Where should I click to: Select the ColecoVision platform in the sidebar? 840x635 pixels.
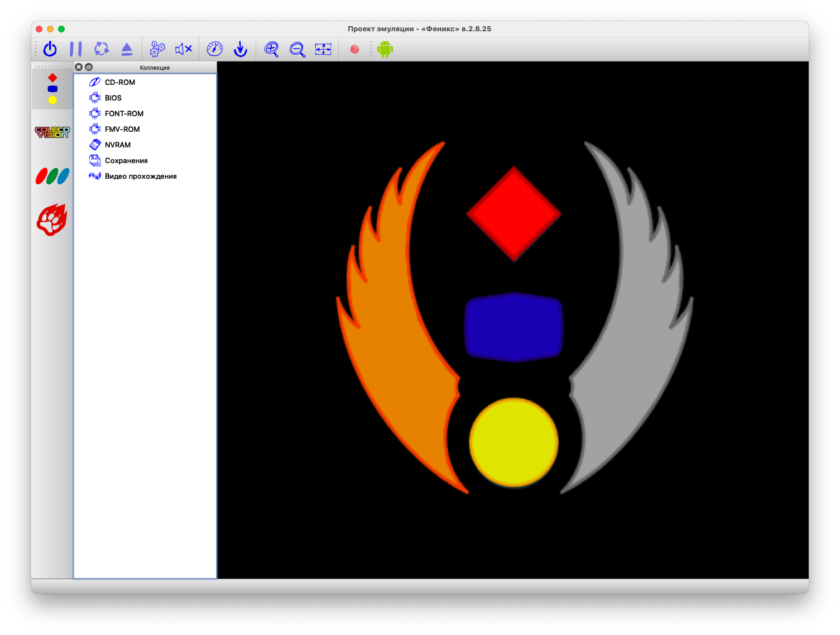coord(52,132)
